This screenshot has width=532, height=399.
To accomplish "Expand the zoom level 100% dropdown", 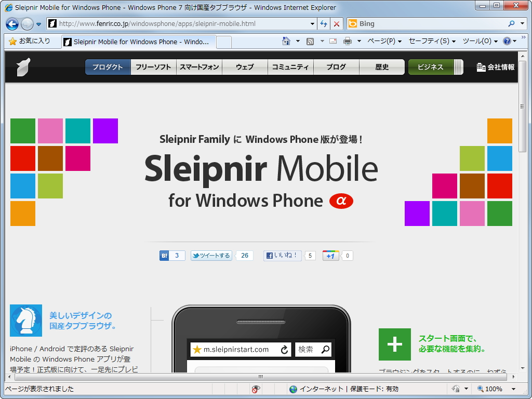I will click(x=513, y=389).
